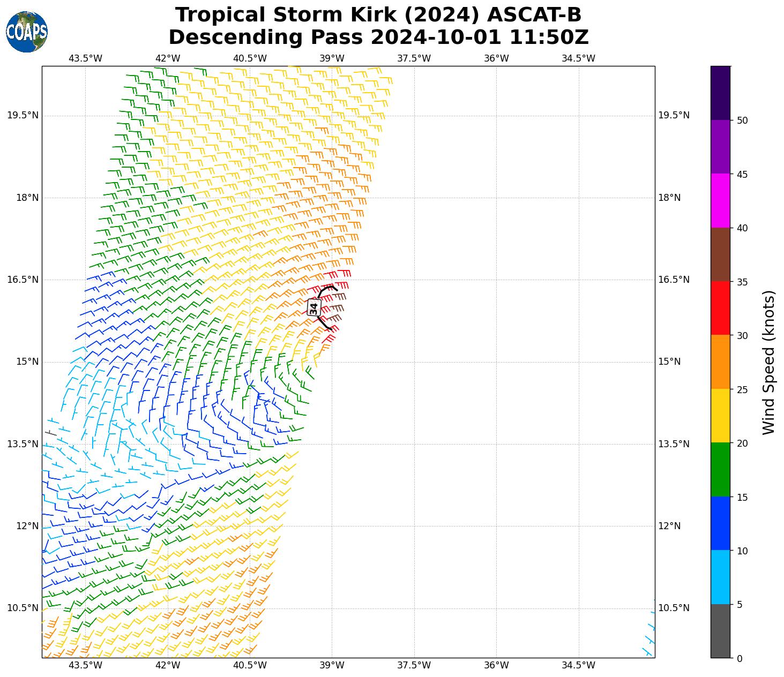Screen dimensions: 784x677
Task: Select the red 30-35 knot colorbar segment
Action: (720, 308)
